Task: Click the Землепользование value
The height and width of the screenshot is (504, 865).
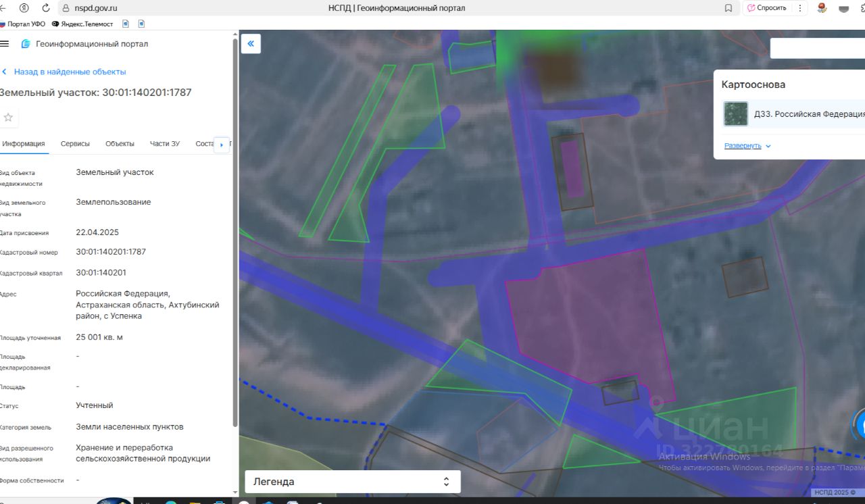Action: pos(114,202)
